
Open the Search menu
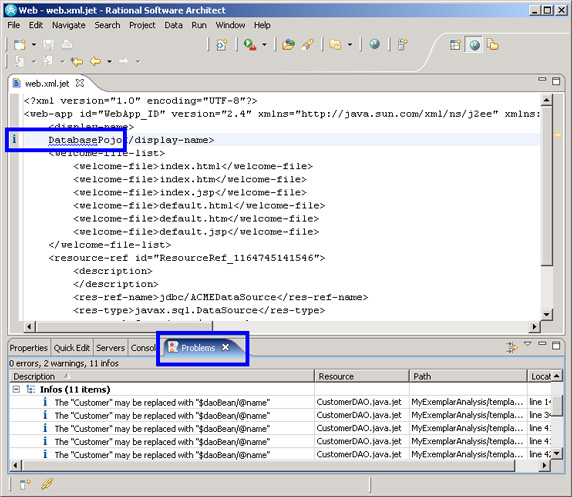[107, 25]
